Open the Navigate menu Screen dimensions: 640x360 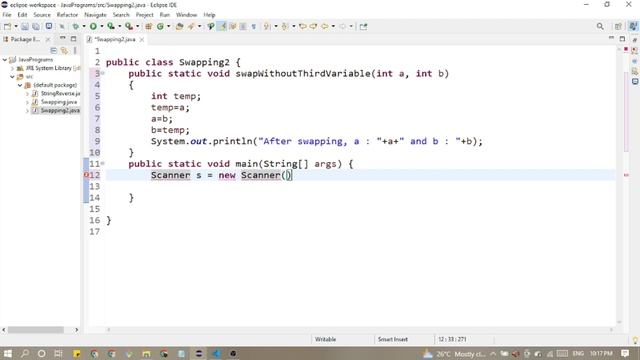click(95, 15)
